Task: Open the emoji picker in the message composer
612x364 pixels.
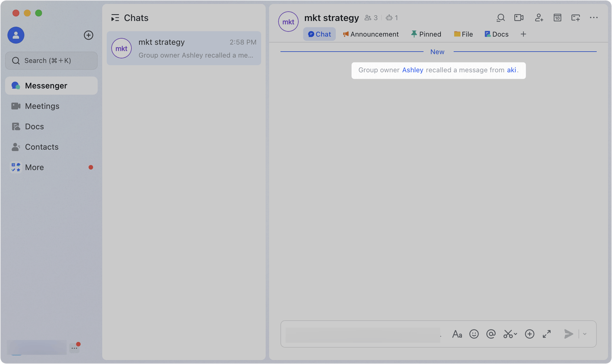Action: coord(474,334)
